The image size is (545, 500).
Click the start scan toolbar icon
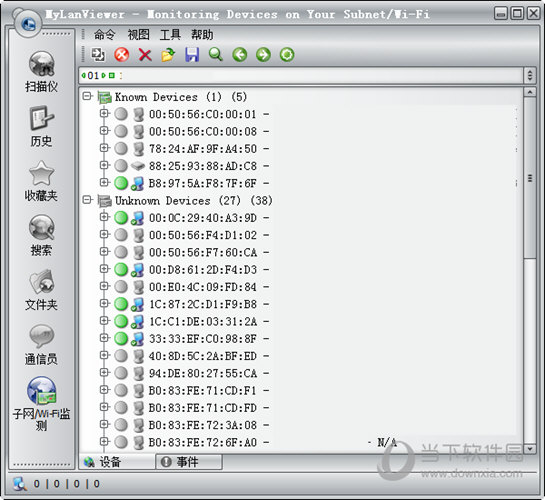pos(98,55)
